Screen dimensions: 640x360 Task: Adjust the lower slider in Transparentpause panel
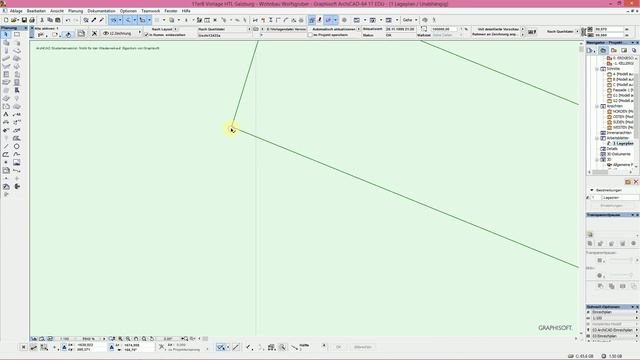[621, 276]
